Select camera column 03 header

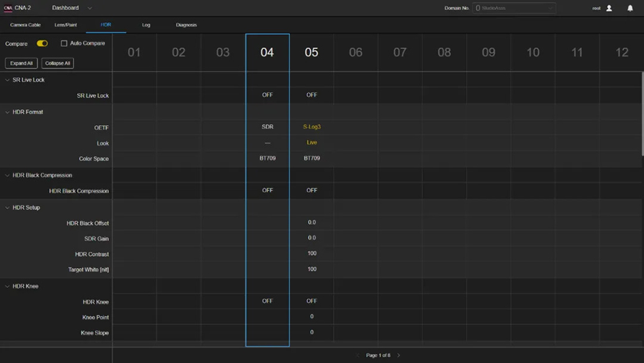pos(223,52)
